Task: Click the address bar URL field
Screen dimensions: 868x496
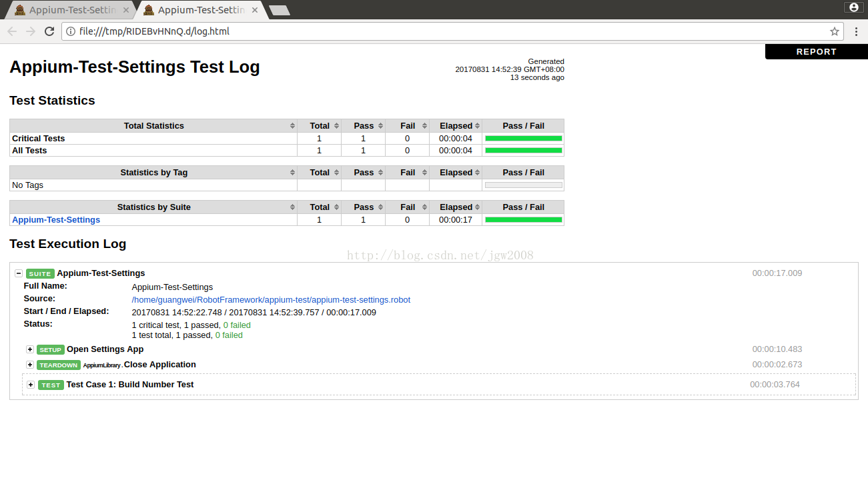Action: click(454, 31)
